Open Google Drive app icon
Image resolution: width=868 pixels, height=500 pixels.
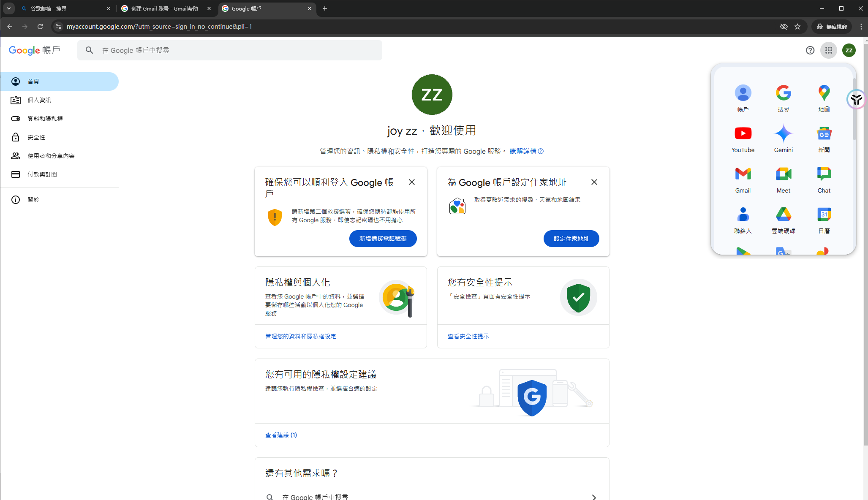[784, 220]
